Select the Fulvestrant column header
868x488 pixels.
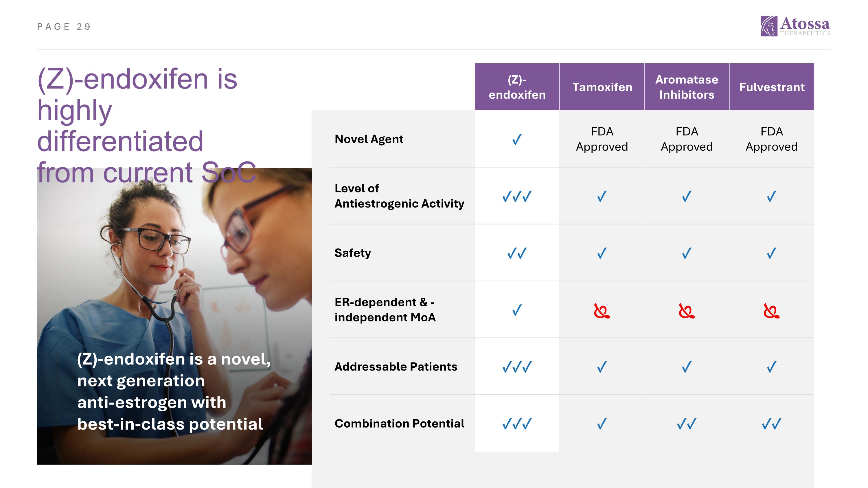tap(772, 87)
